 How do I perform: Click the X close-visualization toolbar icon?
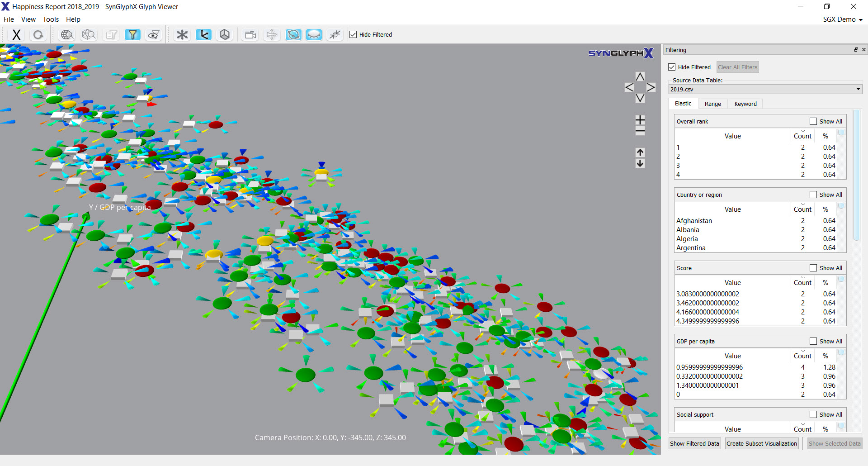(16, 35)
